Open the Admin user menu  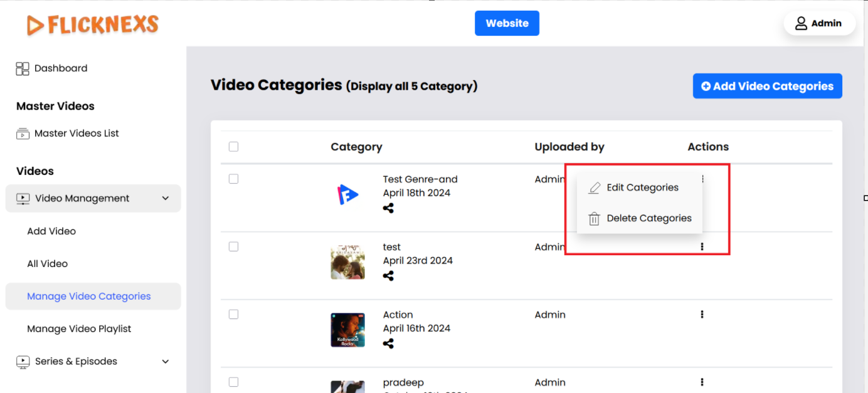(x=819, y=23)
